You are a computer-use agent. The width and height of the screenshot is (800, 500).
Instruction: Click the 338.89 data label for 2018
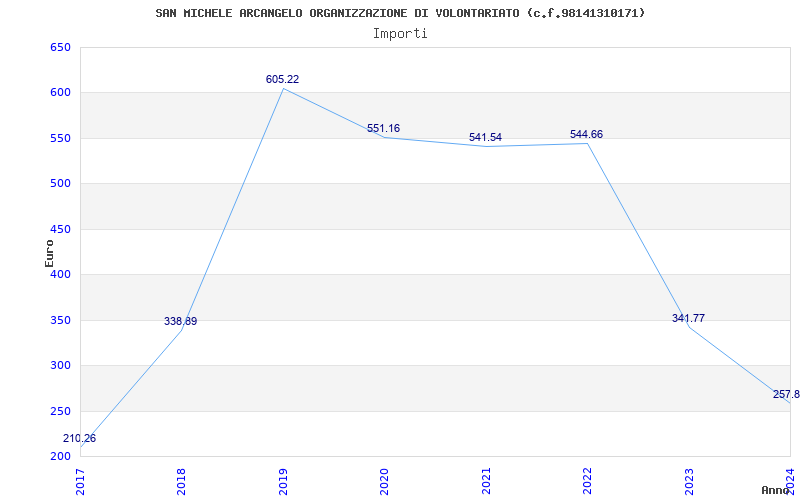(x=180, y=321)
